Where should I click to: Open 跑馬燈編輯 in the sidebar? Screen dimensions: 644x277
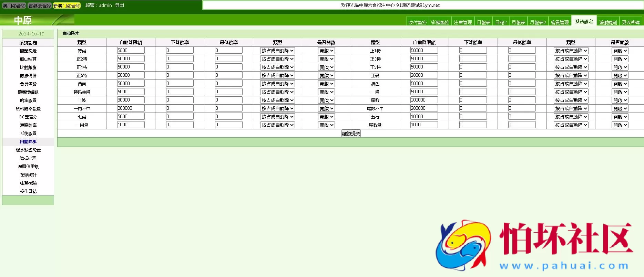pyautogui.click(x=28, y=92)
